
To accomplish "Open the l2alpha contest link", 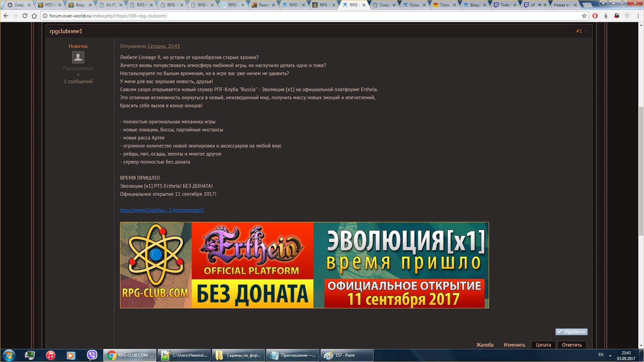I will pos(162,210).
